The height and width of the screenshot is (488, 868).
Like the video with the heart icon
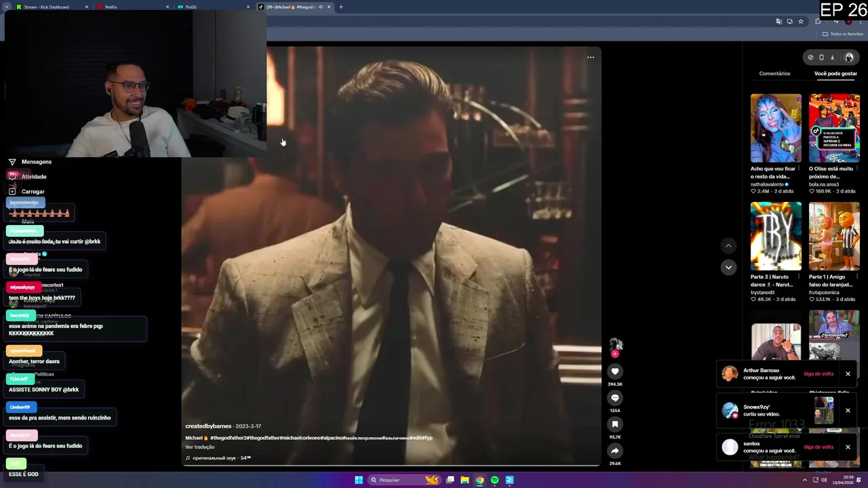coord(615,371)
